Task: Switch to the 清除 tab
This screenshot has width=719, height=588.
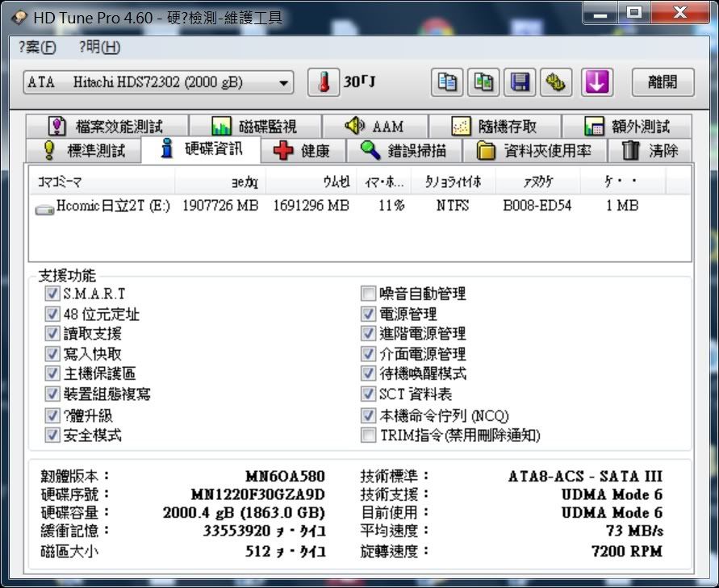Action: pyautogui.click(x=650, y=150)
